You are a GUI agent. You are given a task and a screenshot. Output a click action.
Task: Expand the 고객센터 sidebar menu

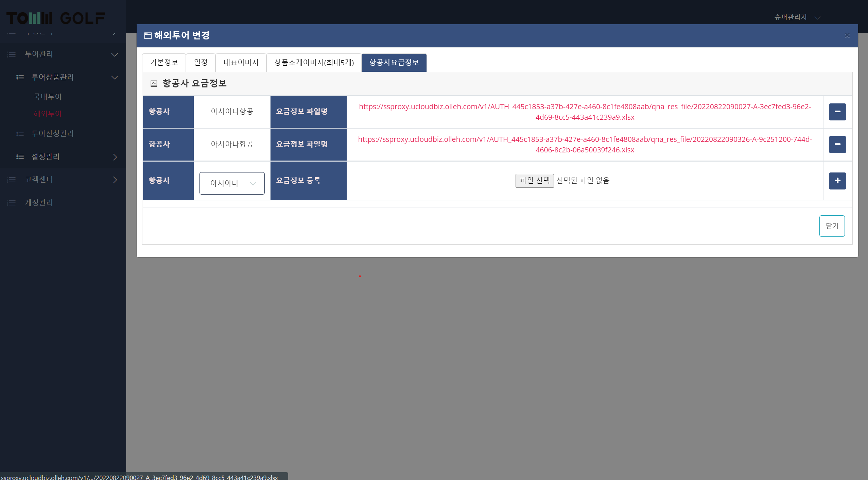click(115, 180)
